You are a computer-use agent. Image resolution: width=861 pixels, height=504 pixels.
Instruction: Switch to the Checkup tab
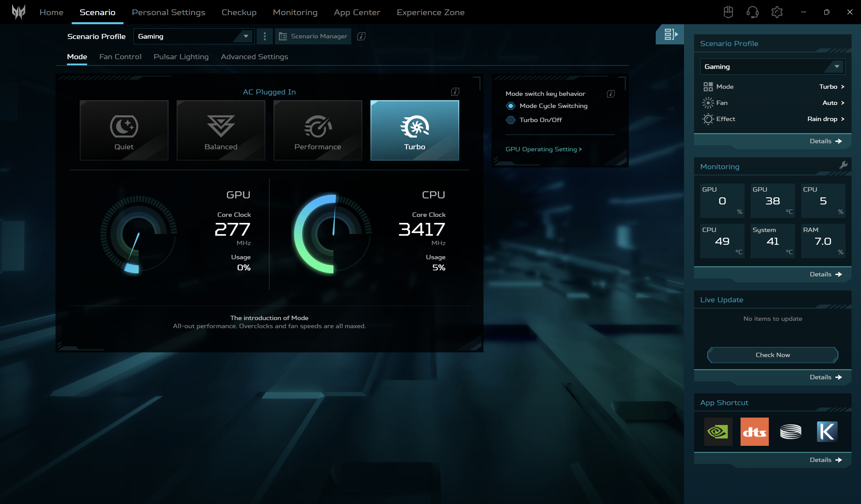coord(239,12)
